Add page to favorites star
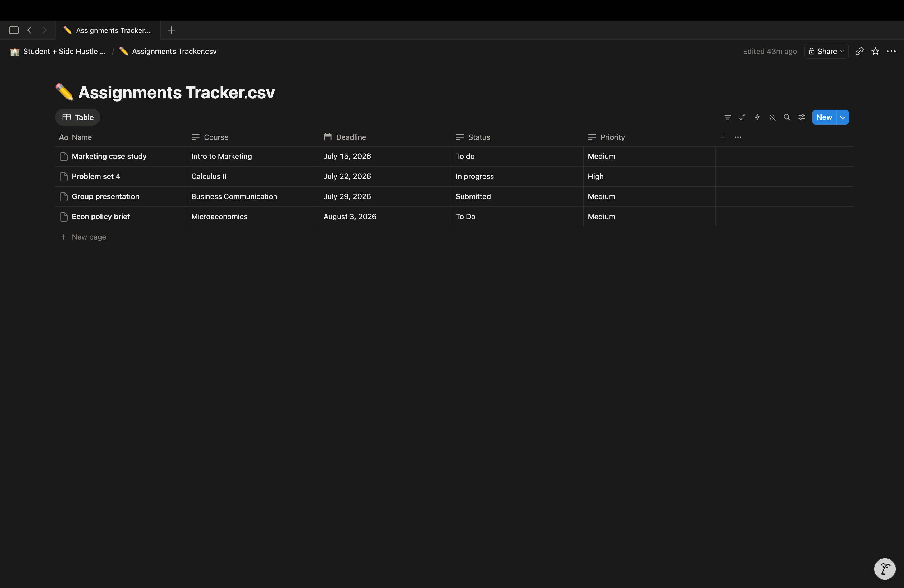The height and width of the screenshot is (588, 904). coord(875,51)
